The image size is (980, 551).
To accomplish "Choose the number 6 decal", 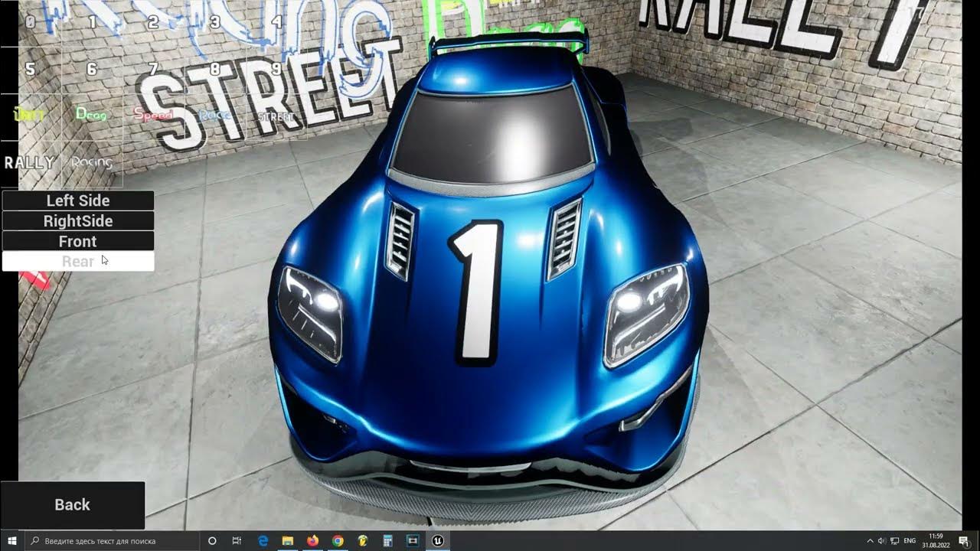I will pyautogui.click(x=92, y=70).
